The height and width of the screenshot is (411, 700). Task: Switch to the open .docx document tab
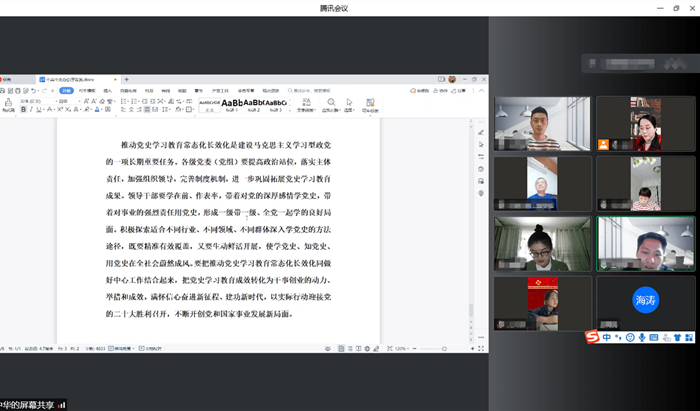coord(78,79)
